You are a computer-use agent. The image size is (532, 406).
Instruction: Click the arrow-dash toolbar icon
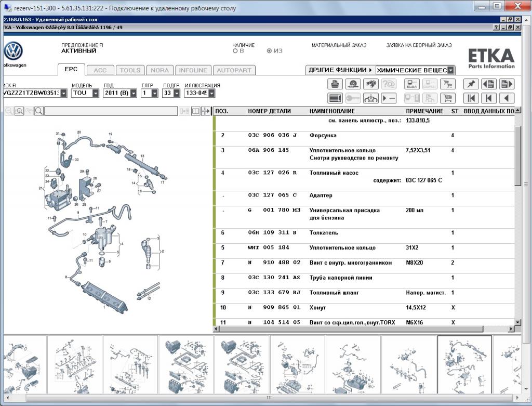[389, 98]
